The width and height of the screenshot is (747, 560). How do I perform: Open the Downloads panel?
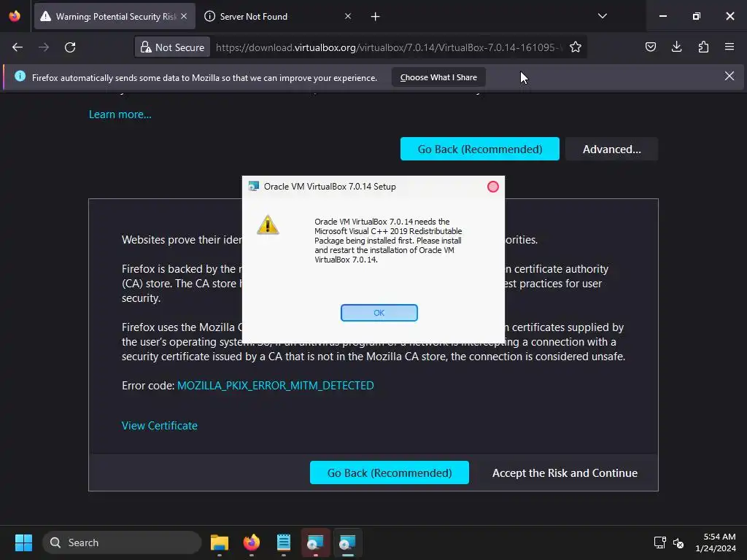click(676, 47)
